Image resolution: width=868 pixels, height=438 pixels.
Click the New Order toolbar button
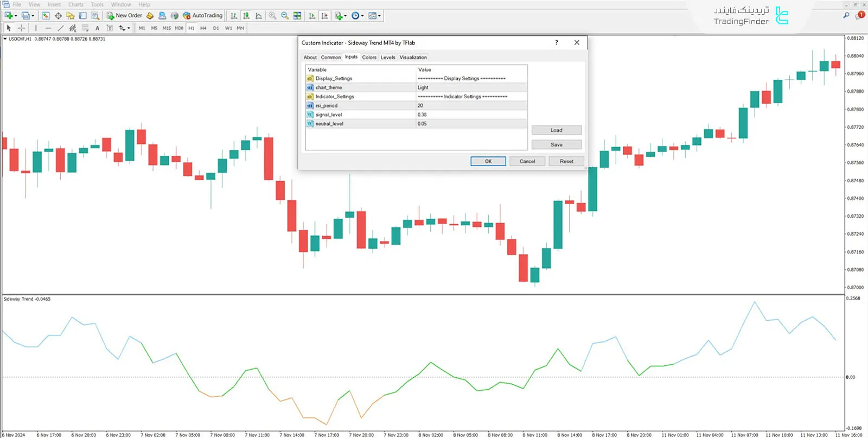tap(124, 16)
